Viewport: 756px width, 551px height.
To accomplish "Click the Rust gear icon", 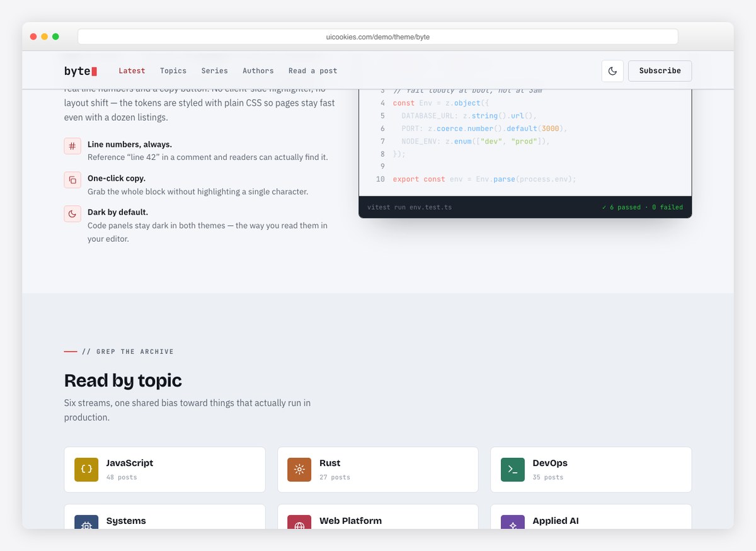I will tap(299, 470).
